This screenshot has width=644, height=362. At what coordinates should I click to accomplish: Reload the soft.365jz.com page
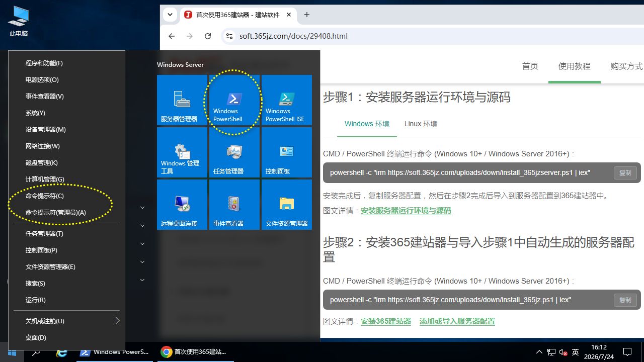(x=208, y=36)
